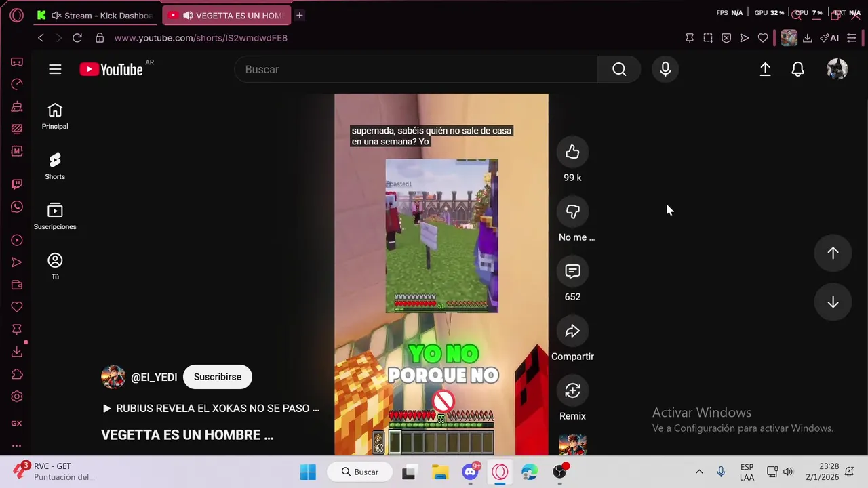868x488 pixels.
Task: Open the Player icon in sidebar
Action: click(x=17, y=240)
